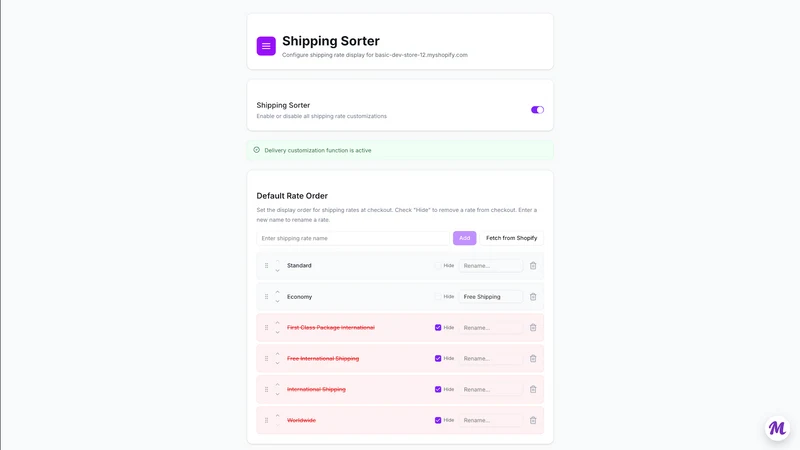
Task: Click the active status check icon
Action: click(257, 150)
